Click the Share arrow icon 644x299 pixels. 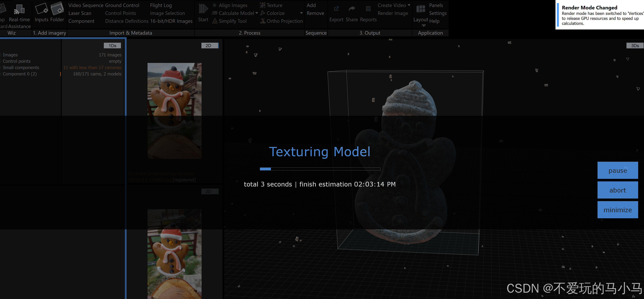pos(352,9)
